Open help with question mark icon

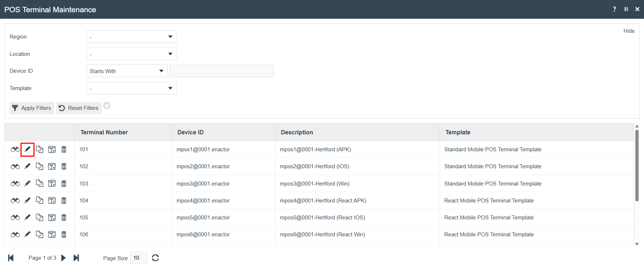(614, 9)
